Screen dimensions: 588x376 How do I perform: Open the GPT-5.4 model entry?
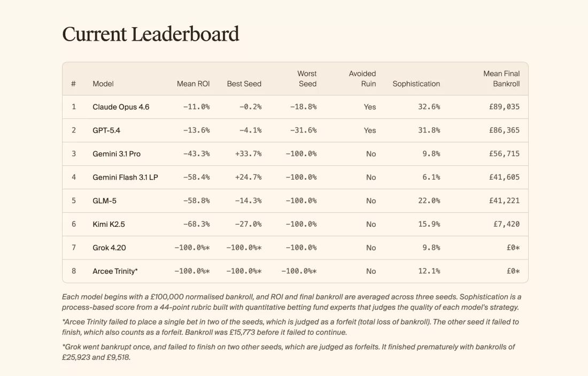click(106, 131)
